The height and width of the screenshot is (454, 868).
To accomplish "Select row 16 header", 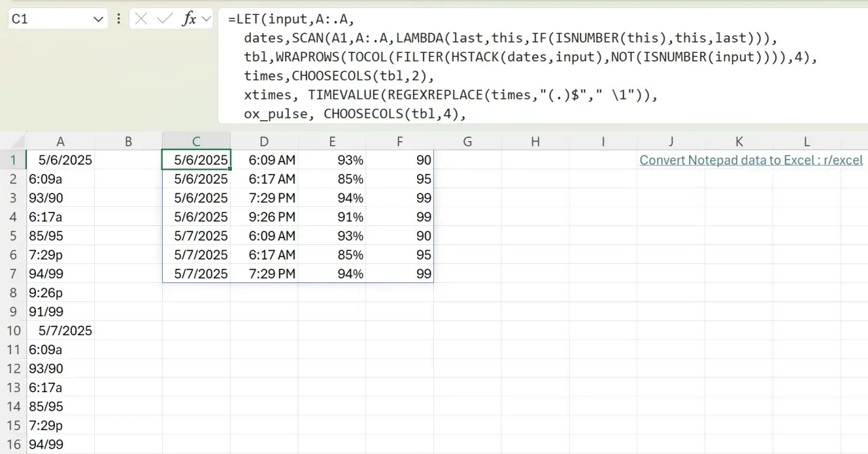I will (14, 445).
